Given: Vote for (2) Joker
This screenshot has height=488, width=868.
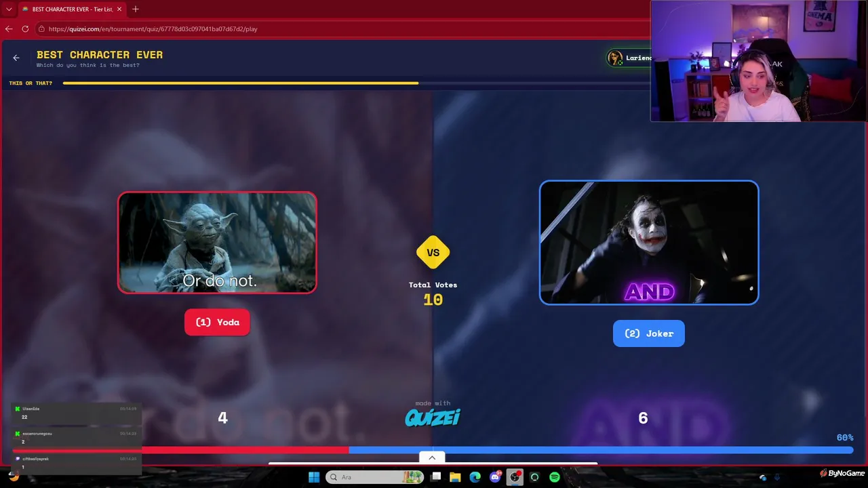Looking at the screenshot, I should [x=649, y=333].
